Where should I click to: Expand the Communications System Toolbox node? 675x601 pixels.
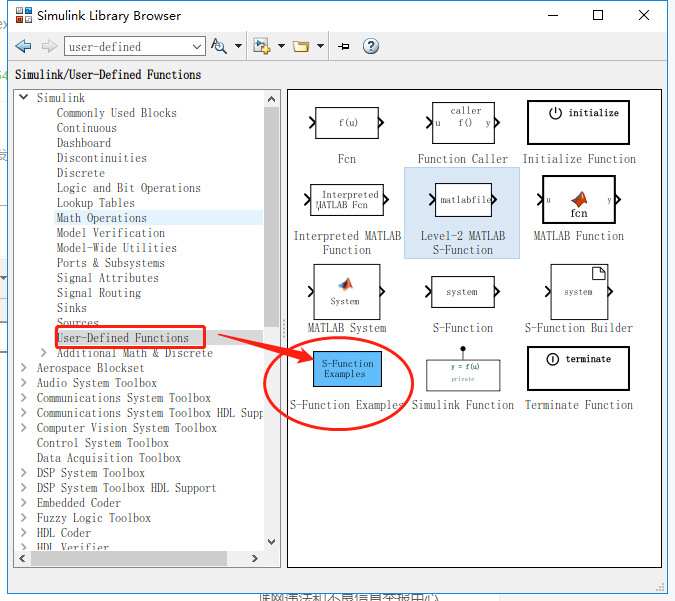[24, 398]
